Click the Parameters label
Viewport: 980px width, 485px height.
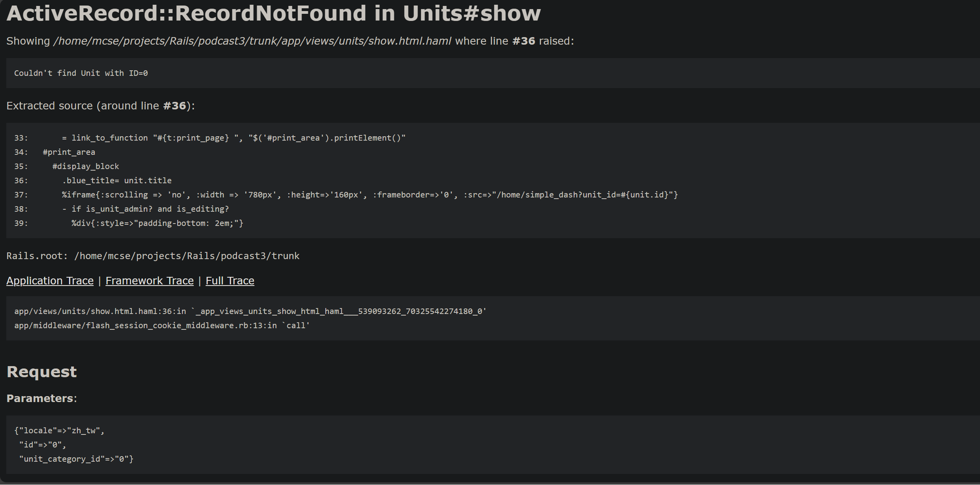[x=41, y=399]
